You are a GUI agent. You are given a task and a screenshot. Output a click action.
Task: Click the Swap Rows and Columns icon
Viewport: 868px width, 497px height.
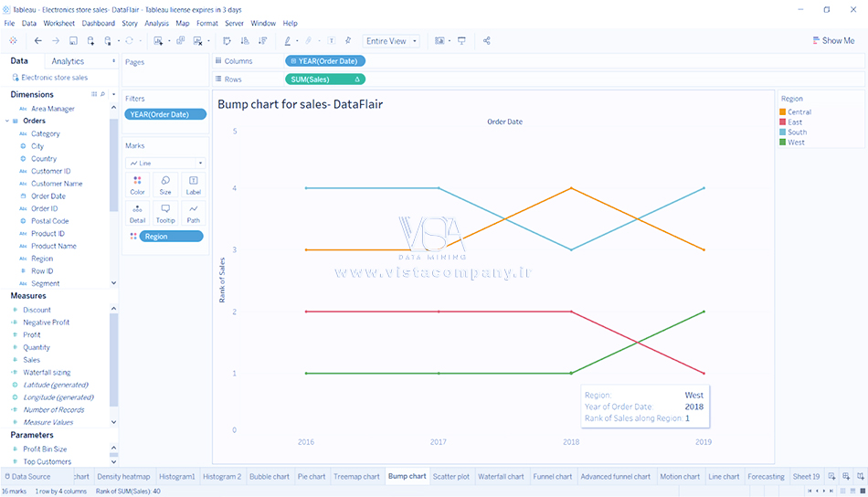[x=228, y=41]
